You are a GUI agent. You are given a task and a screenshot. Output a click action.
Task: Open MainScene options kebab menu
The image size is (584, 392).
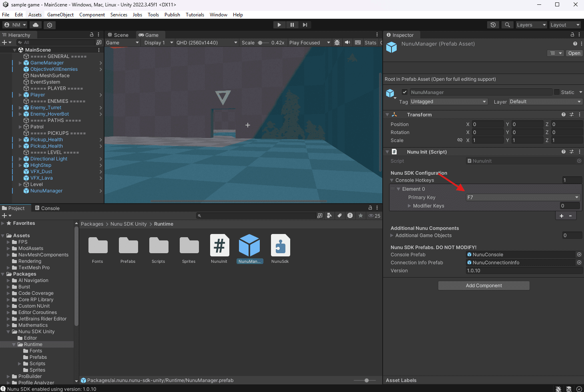pos(99,50)
